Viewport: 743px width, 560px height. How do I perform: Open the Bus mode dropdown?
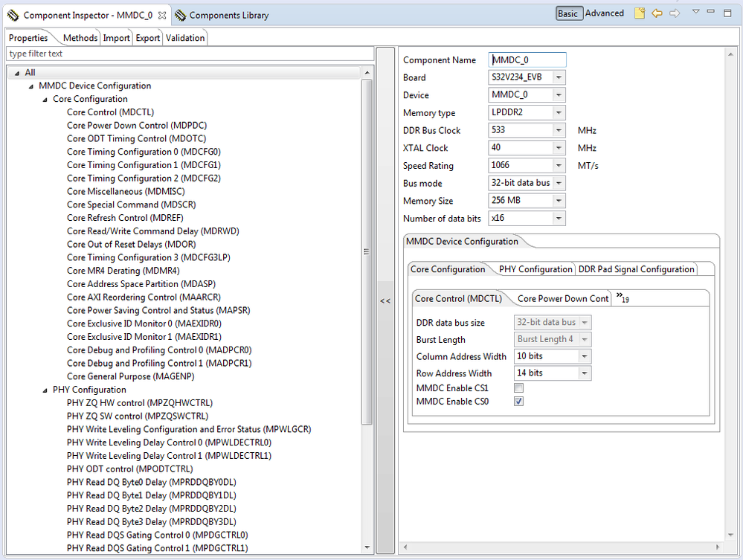[x=559, y=183]
